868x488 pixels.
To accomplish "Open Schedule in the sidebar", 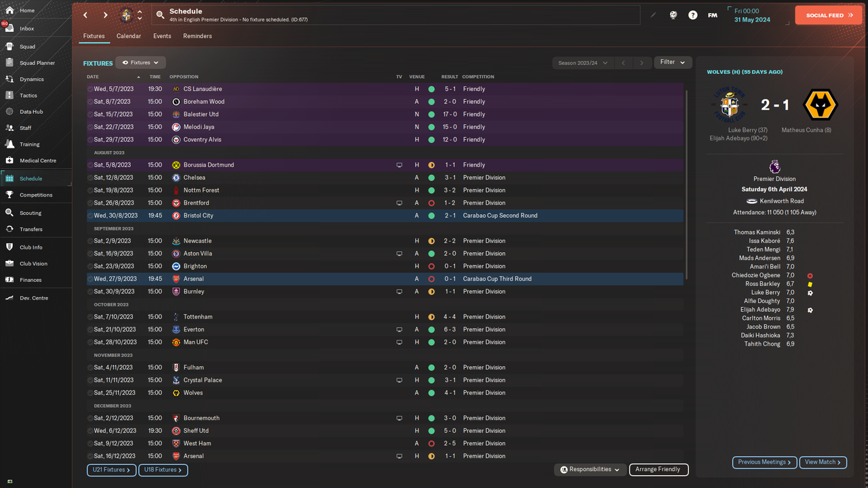I will (x=36, y=178).
